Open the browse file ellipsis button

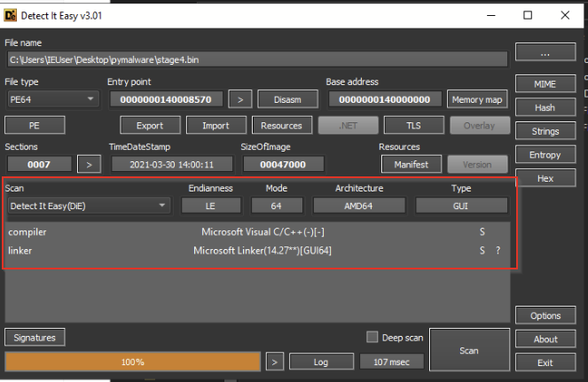[x=545, y=52]
